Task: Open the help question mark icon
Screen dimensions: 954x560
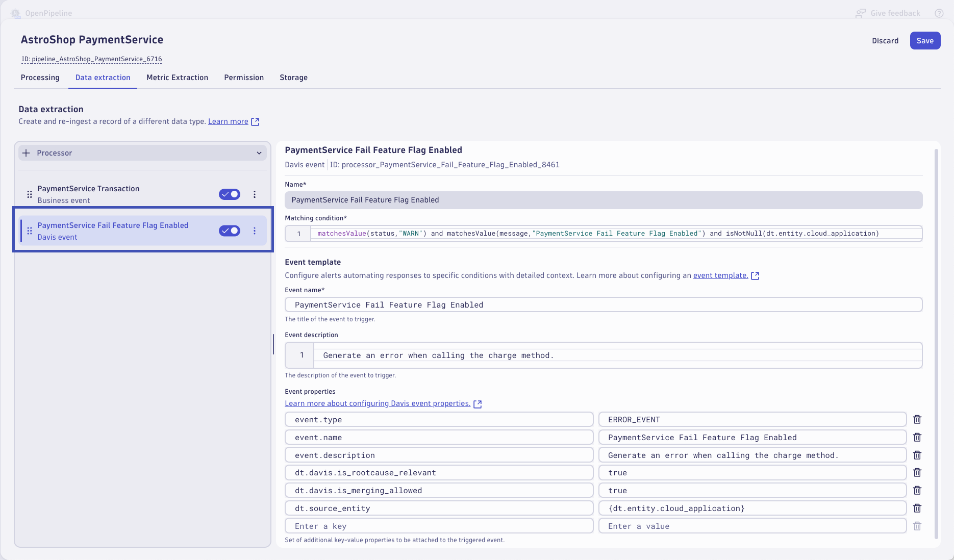Action: pos(939,13)
